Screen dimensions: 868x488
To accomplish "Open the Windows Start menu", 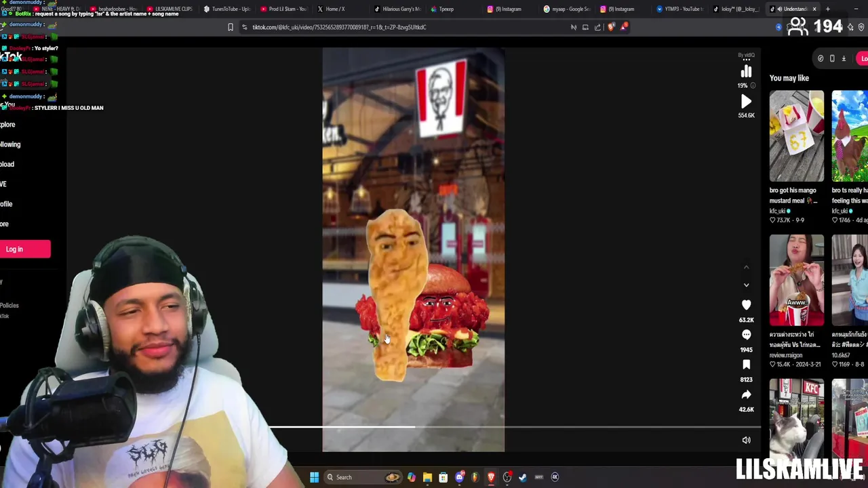I will pyautogui.click(x=314, y=477).
